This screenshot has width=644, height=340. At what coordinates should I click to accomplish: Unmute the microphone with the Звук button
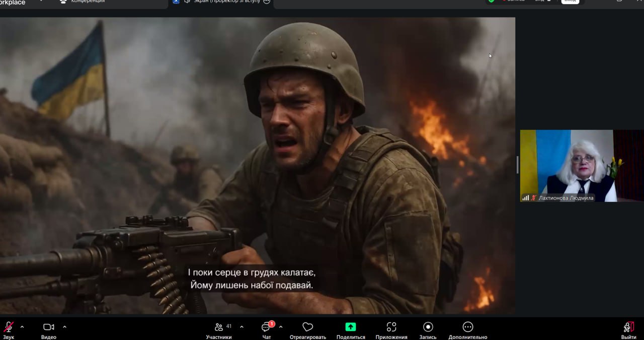[9, 328]
